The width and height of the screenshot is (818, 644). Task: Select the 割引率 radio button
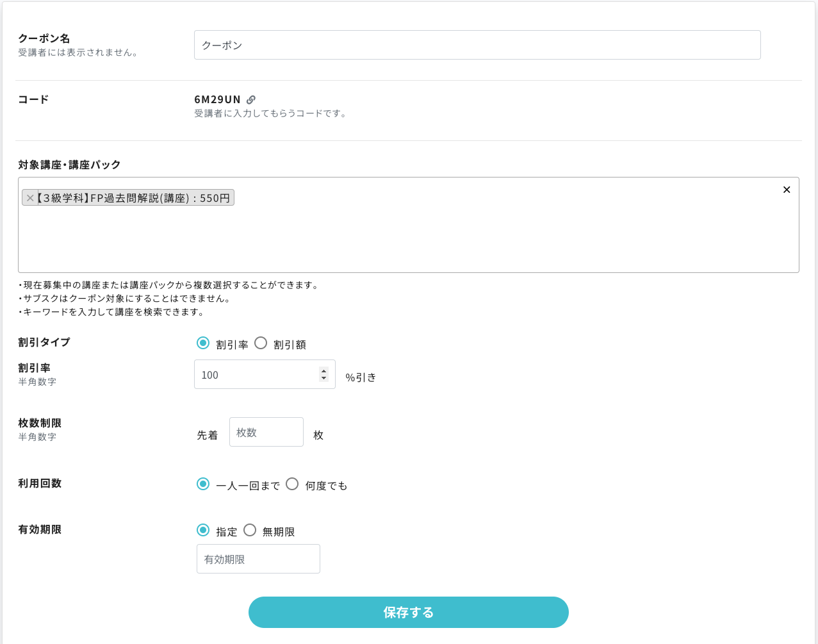tap(203, 343)
